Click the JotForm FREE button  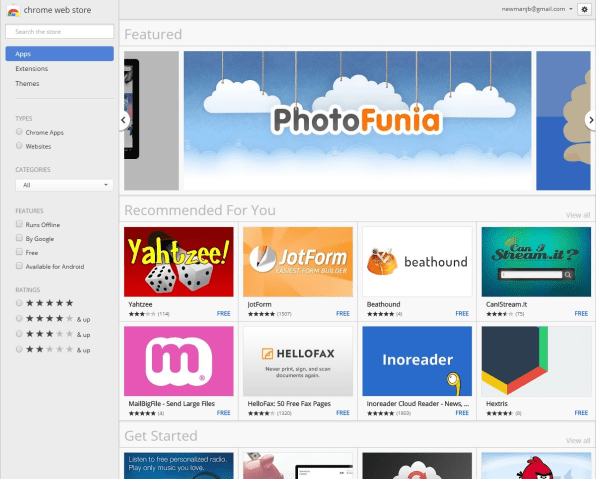(x=342, y=314)
